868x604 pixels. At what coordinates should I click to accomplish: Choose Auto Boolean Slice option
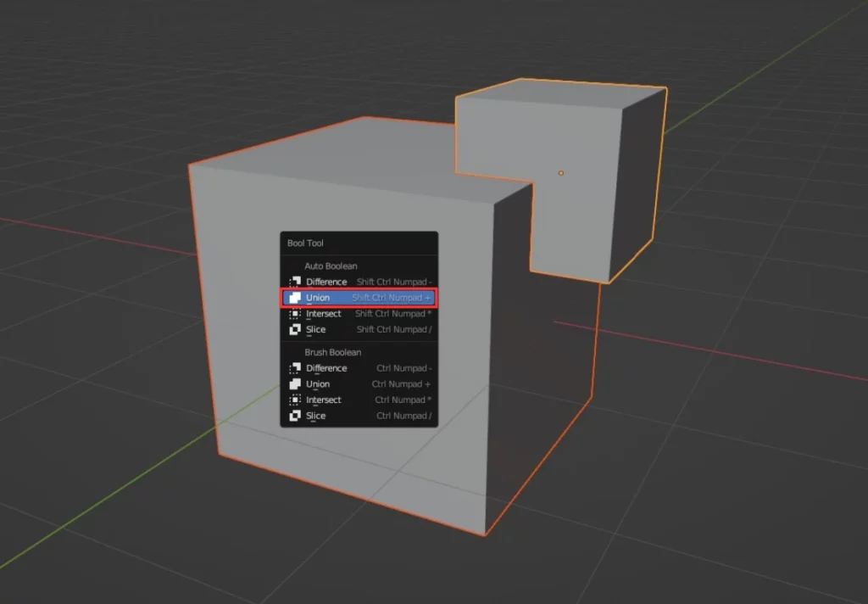coord(359,329)
